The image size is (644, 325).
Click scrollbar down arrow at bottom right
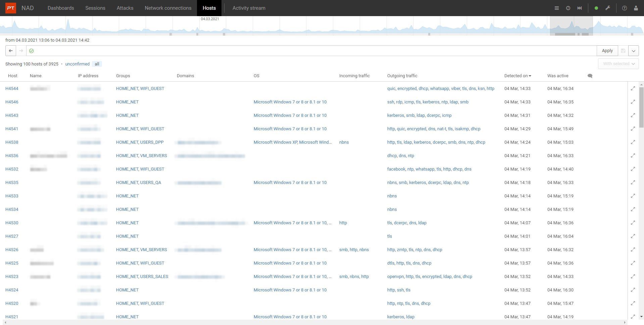(x=641, y=317)
